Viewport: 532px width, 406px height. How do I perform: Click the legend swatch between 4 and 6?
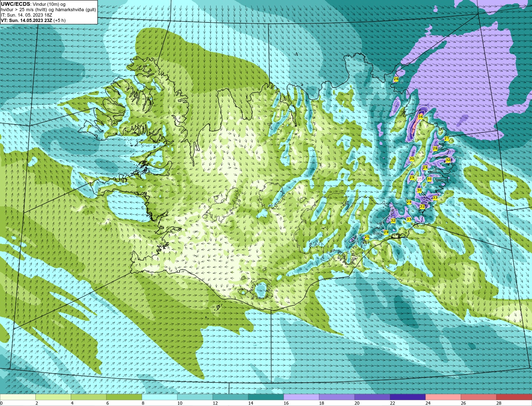pos(89,397)
